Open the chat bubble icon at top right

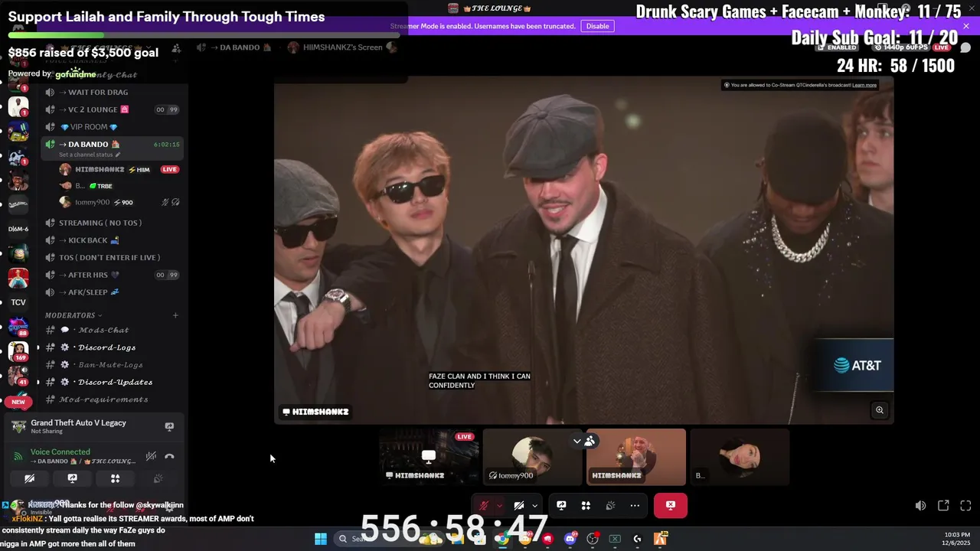(965, 47)
